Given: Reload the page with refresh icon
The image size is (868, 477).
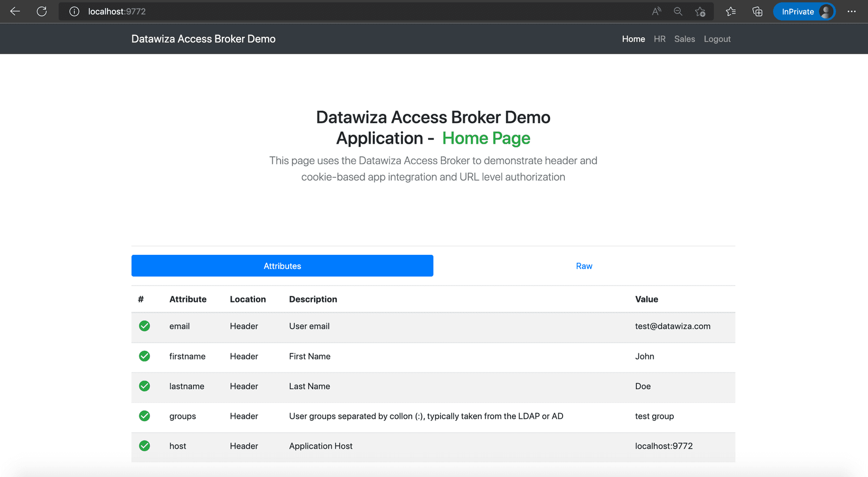Looking at the screenshot, I should [42, 11].
